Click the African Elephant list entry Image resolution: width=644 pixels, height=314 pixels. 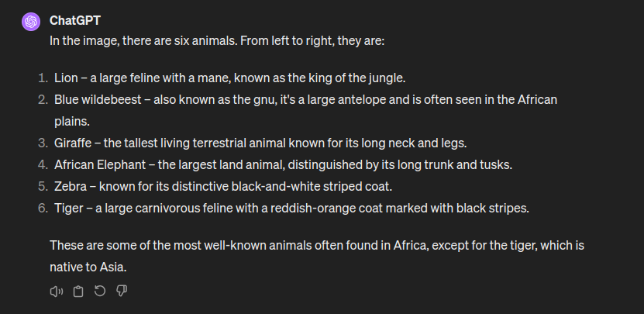[x=284, y=165]
